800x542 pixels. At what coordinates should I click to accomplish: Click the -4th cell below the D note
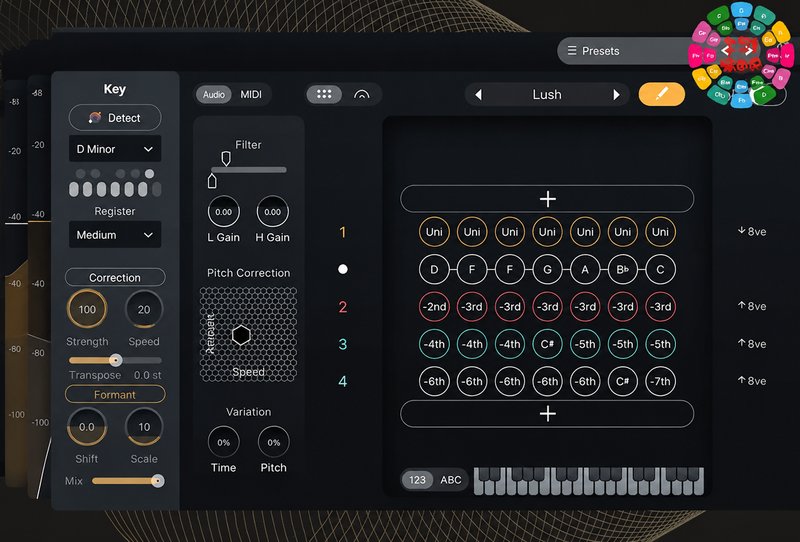pos(434,344)
